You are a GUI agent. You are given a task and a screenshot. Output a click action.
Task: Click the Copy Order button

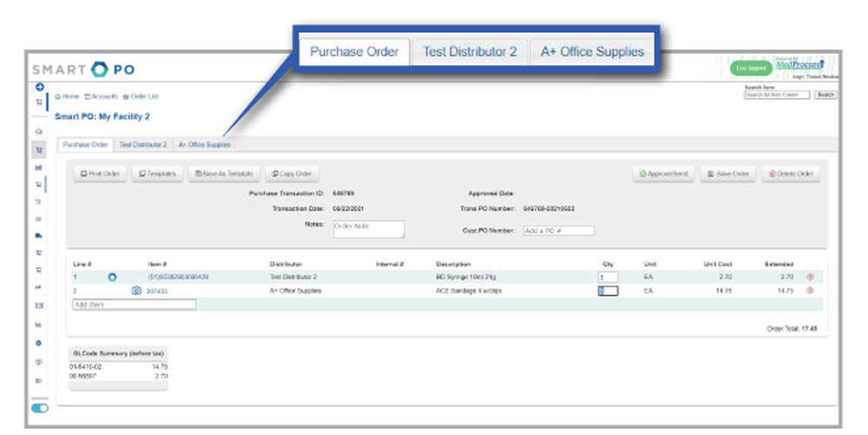[292, 174]
